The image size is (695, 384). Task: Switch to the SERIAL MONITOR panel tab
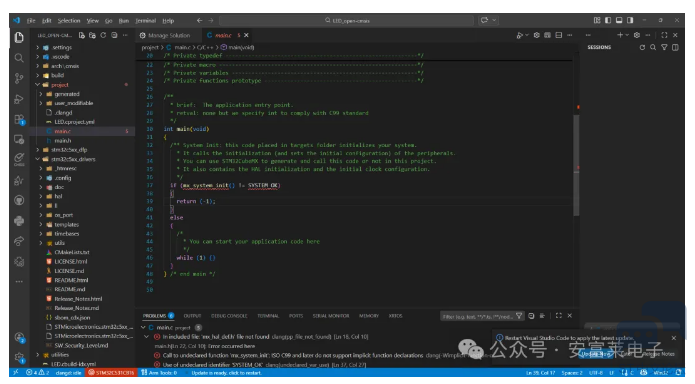331,316
